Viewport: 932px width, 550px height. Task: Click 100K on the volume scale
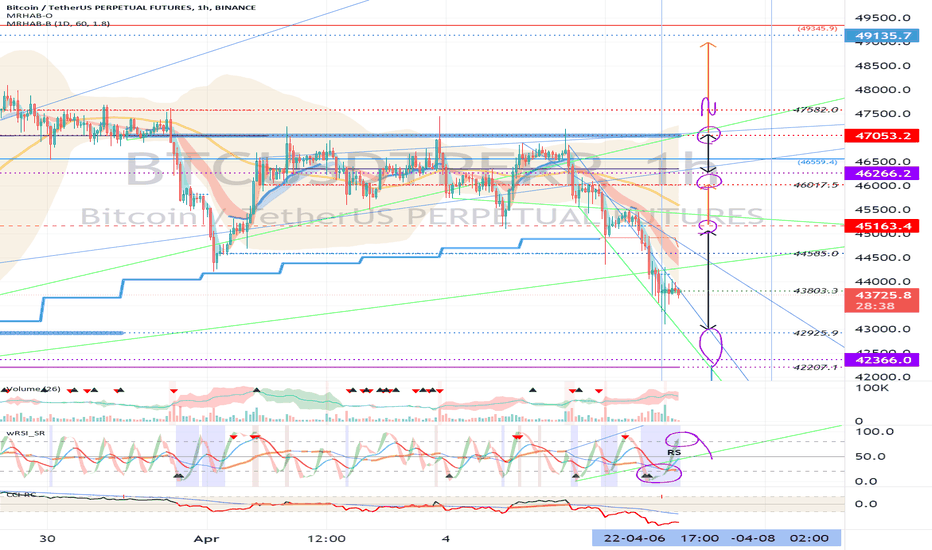871,388
